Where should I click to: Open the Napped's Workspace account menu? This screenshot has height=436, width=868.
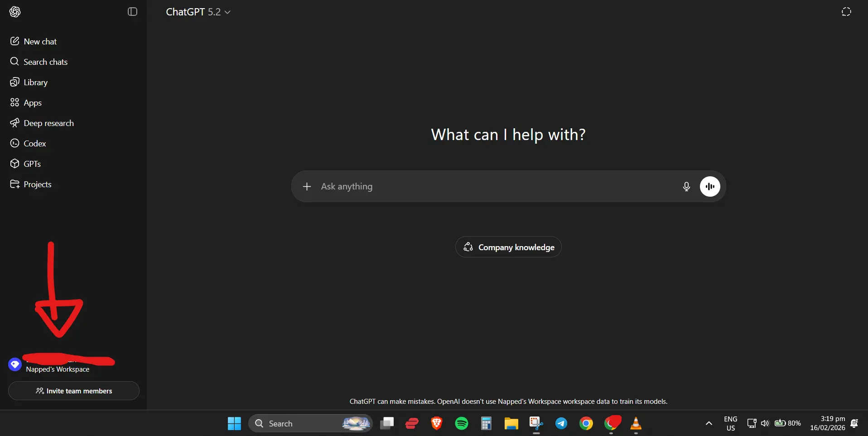(73, 364)
